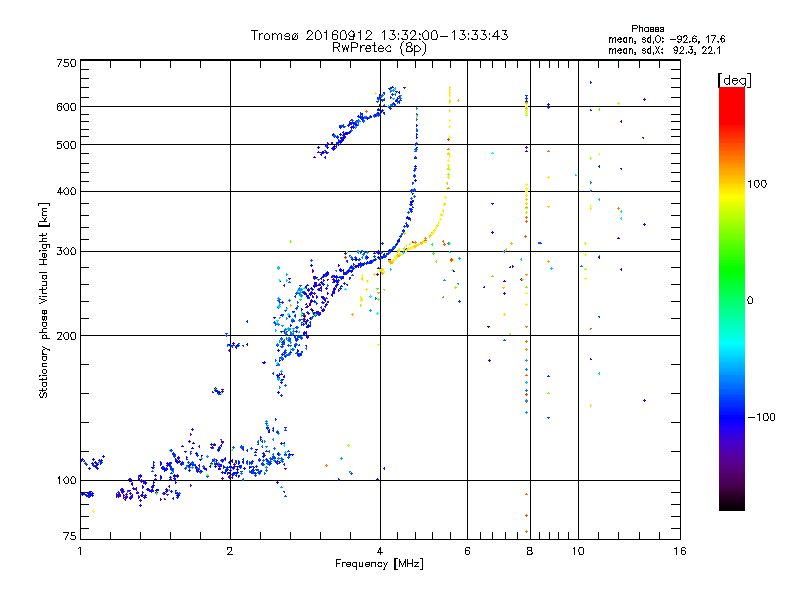Click the x-axis tick label '6'
800x600 pixels.
(x=467, y=551)
